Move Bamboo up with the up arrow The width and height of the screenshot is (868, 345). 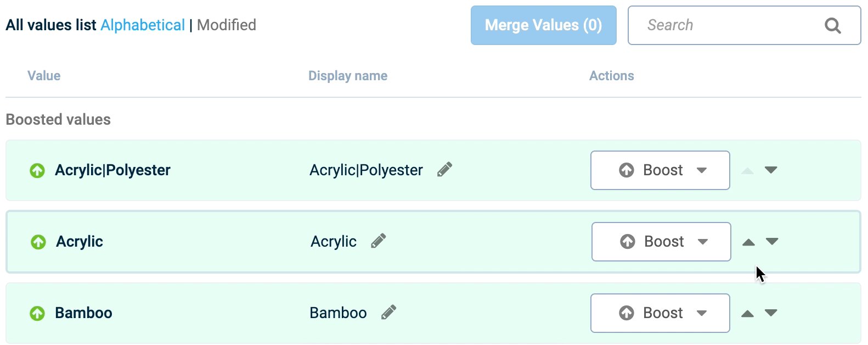coord(747,314)
